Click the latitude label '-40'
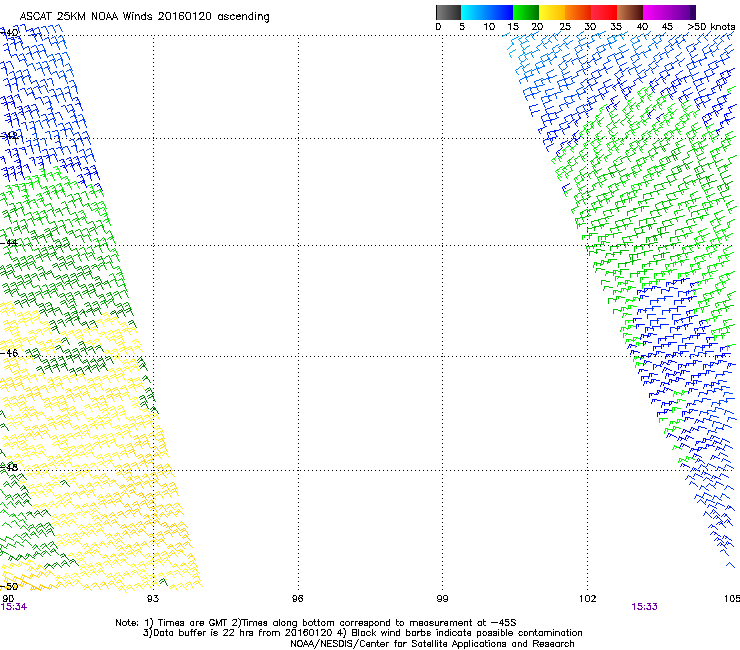 9,33
